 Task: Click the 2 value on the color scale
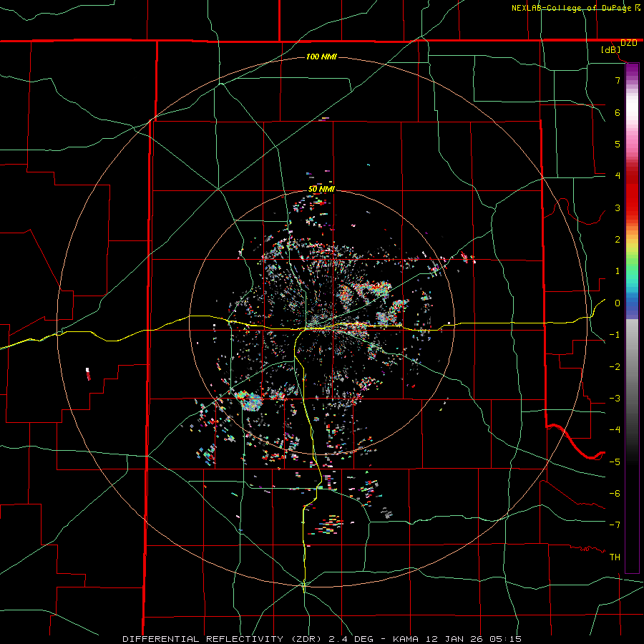coord(618,240)
